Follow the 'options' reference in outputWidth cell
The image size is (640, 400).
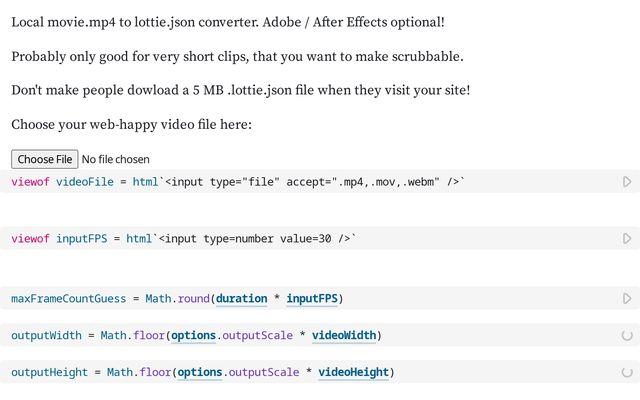tap(194, 335)
